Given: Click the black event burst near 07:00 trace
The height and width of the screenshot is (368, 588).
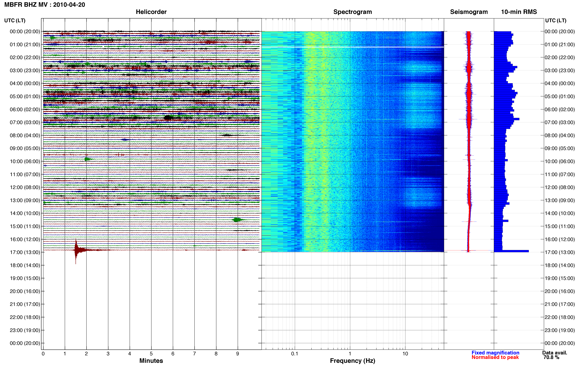Looking at the screenshot, I should click(x=168, y=118).
